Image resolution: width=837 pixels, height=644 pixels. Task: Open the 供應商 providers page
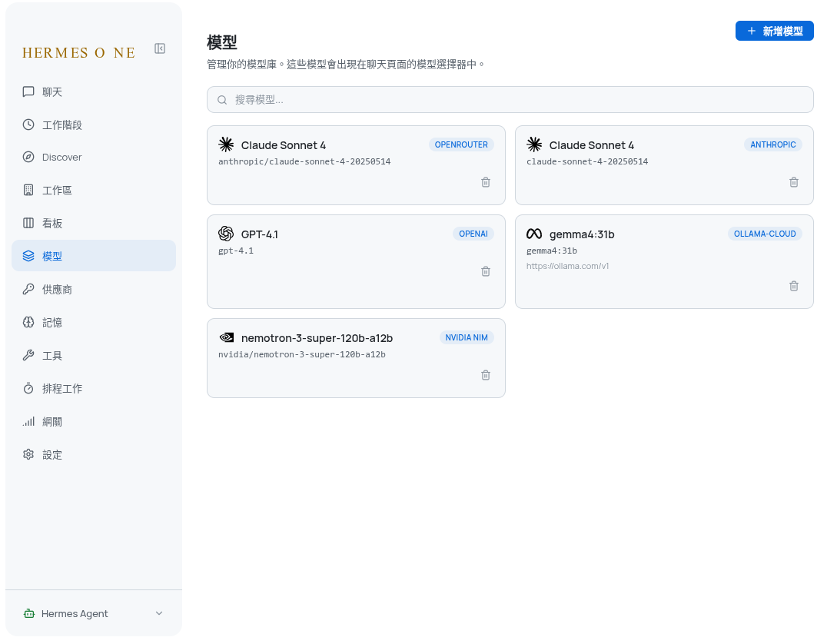coord(94,289)
